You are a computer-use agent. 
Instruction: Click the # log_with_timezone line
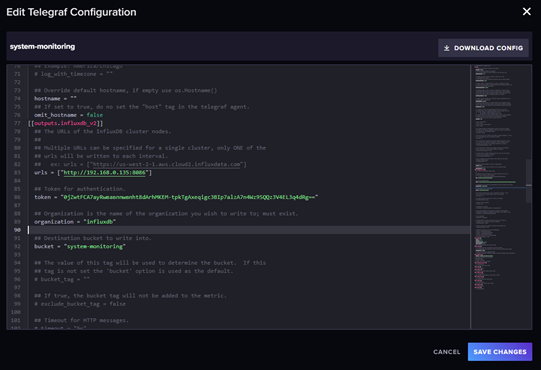point(73,74)
